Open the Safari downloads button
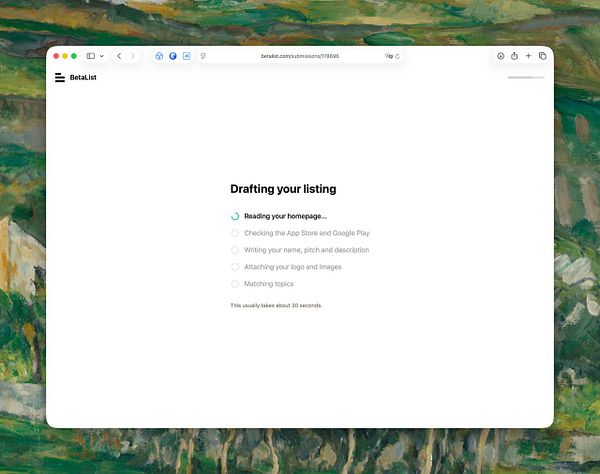 click(x=501, y=56)
